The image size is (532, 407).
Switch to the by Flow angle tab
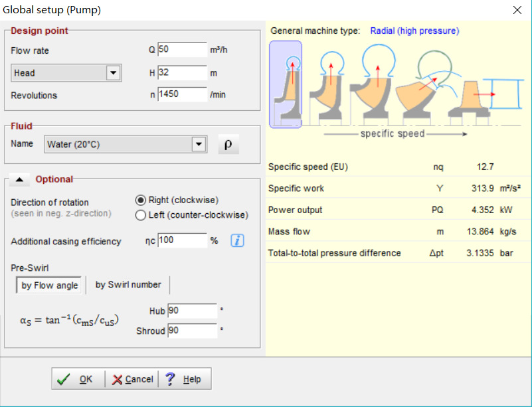coord(50,285)
